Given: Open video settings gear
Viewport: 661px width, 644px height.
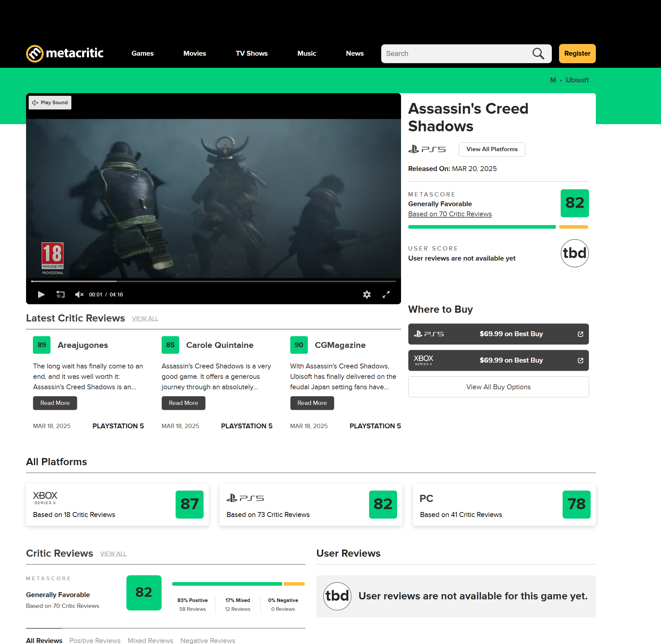Looking at the screenshot, I should pyautogui.click(x=367, y=294).
